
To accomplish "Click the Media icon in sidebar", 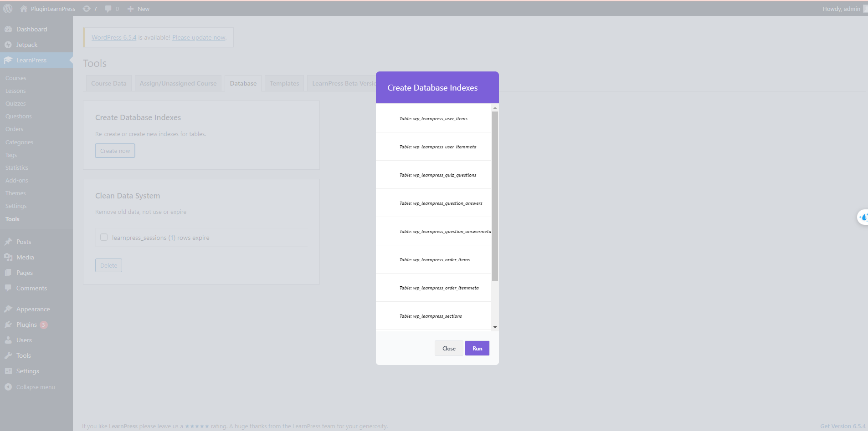I will click(x=8, y=257).
